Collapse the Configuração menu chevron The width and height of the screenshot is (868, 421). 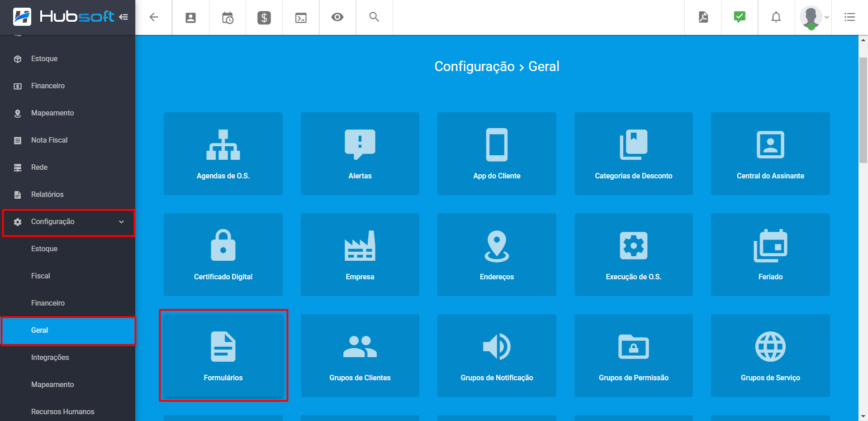click(121, 222)
